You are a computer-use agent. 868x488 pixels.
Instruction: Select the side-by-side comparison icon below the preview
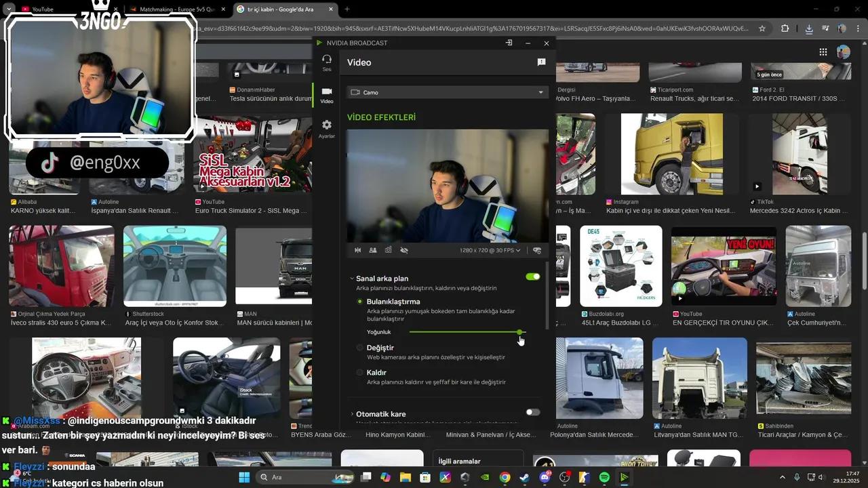tap(373, 250)
